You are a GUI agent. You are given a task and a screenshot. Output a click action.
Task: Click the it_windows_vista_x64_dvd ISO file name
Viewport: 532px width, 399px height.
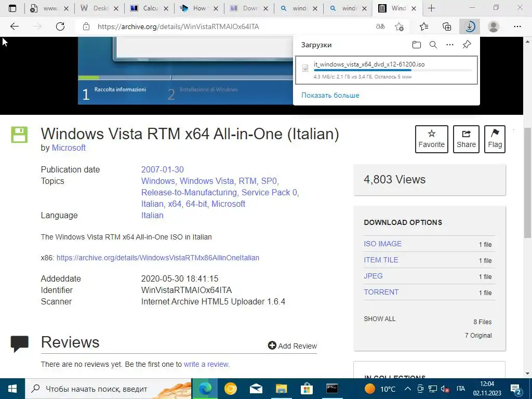tap(369, 64)
